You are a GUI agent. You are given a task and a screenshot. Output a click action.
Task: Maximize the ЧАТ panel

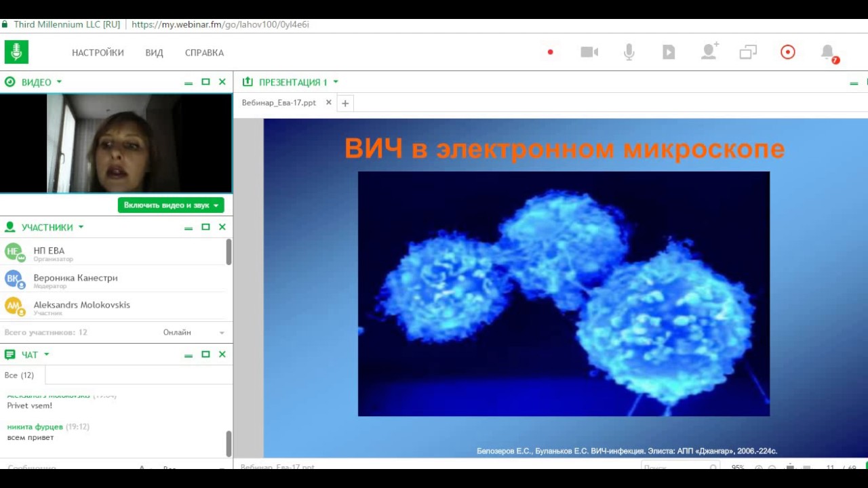click(x=205, y=354)
